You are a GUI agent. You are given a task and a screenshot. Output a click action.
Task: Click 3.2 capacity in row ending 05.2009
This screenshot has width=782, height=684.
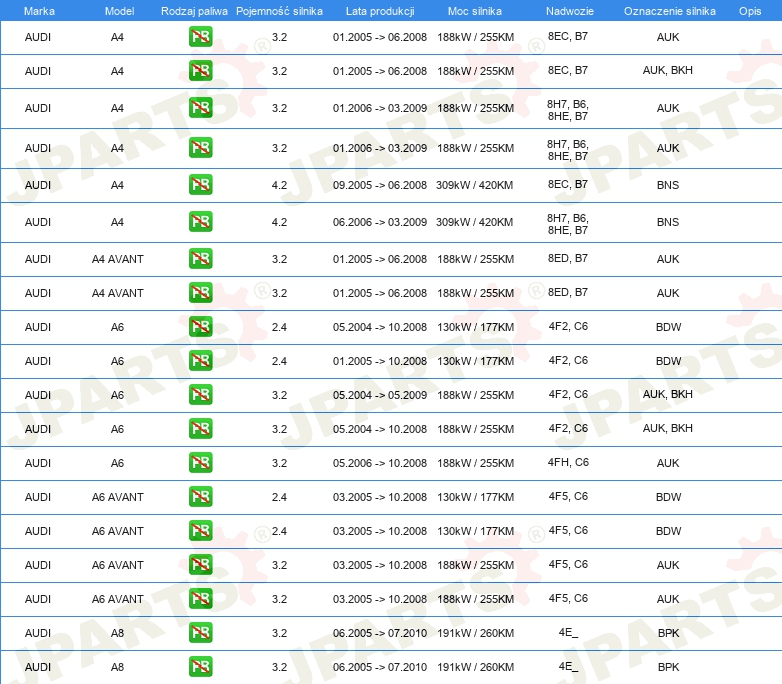(279, 395)
